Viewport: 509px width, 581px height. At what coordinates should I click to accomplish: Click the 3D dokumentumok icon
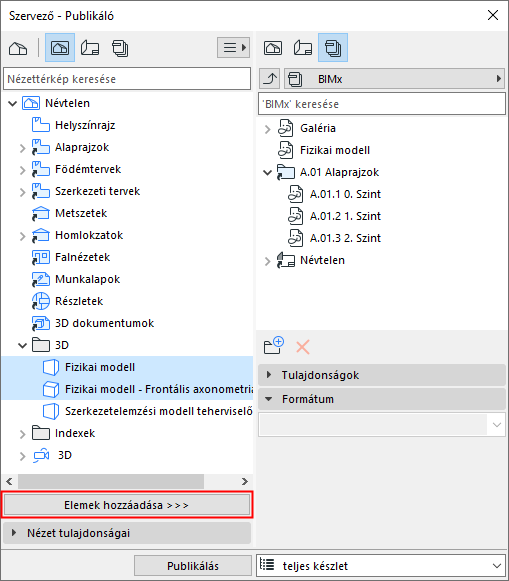point(41,323)
